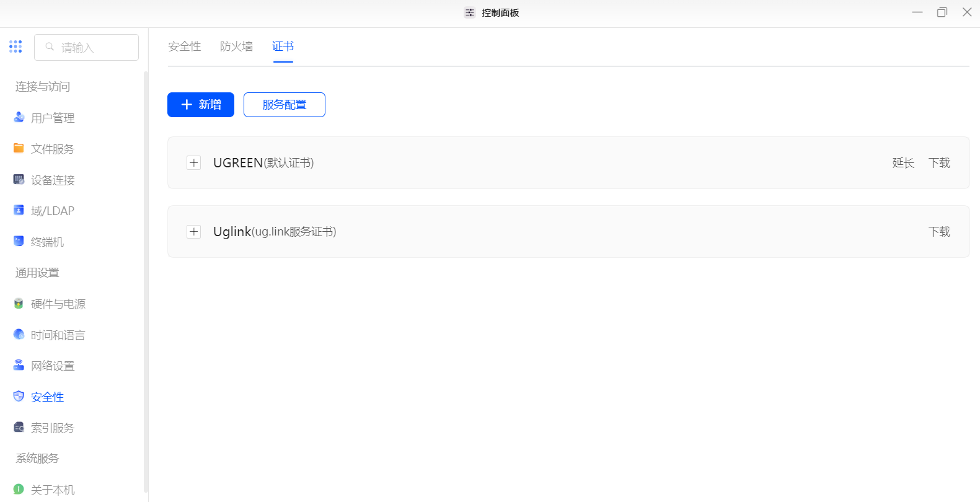Select the 文件服务 folder icon

point(19,148)
